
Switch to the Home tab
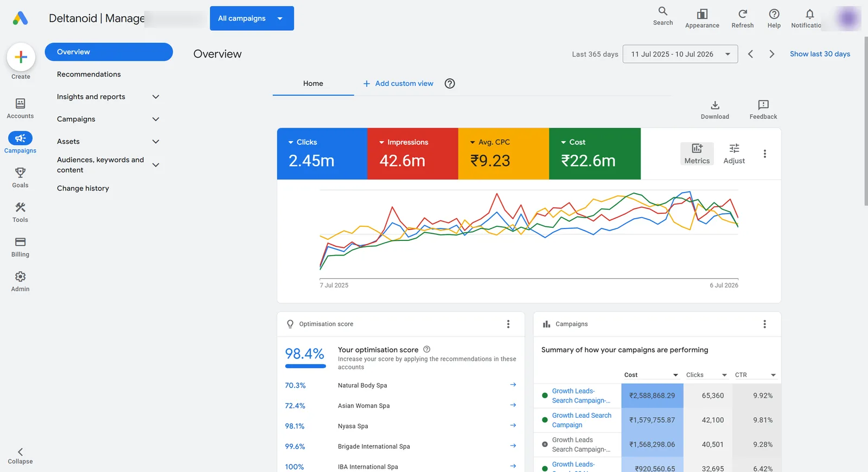point(313,84)
